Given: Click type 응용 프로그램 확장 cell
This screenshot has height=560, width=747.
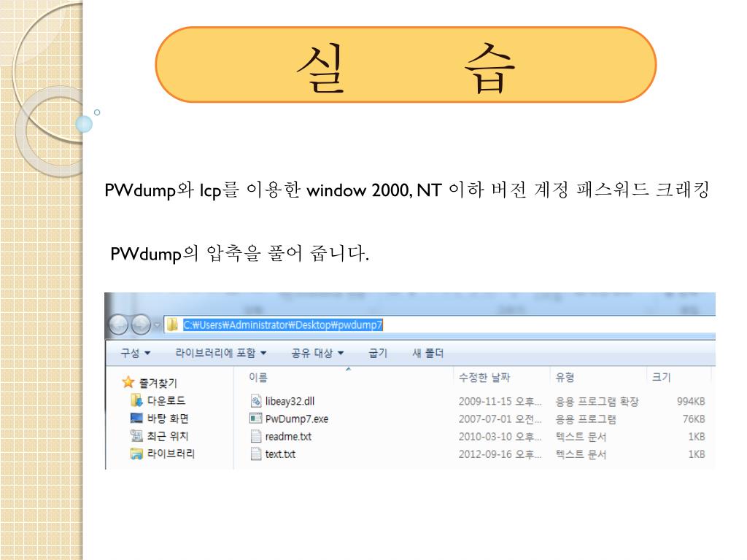Looking at the screenshot, I should tap(597, 402).
